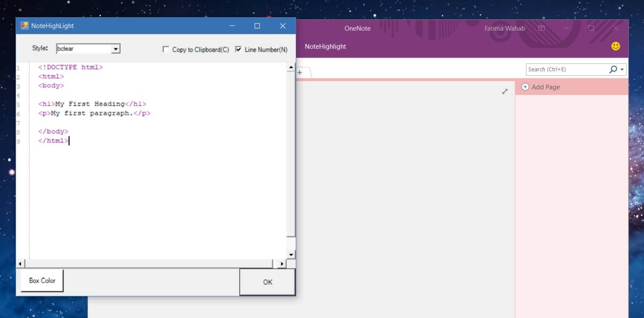Close the NoteHighLight dialog window
The width and height of the screenshot is (644, 318).
pos(282,26)
